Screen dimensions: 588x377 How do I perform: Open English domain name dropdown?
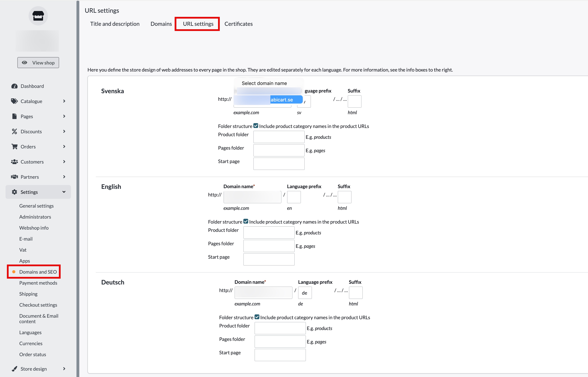click(x=252, y=197)
